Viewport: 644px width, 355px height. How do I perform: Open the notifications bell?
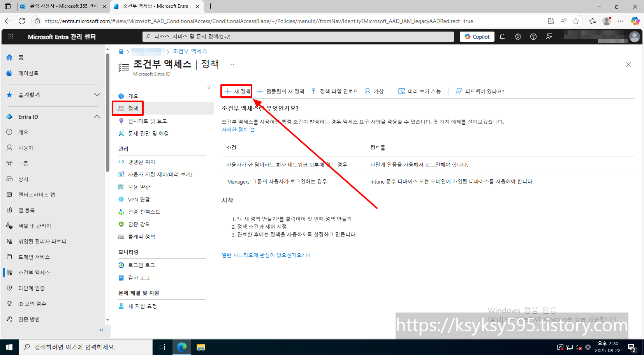pyautogui.click(x=502, y=37)
